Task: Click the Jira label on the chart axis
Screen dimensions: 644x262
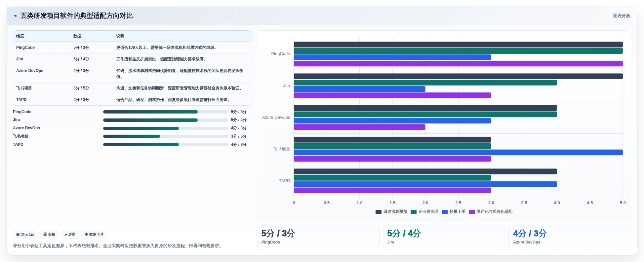Action: click(287, 86)
